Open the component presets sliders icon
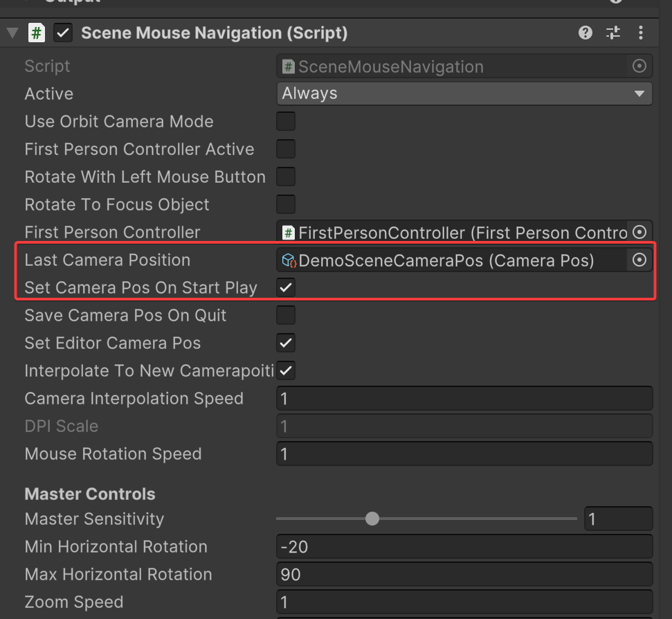 pyautogui.click(x=613, y=33)
